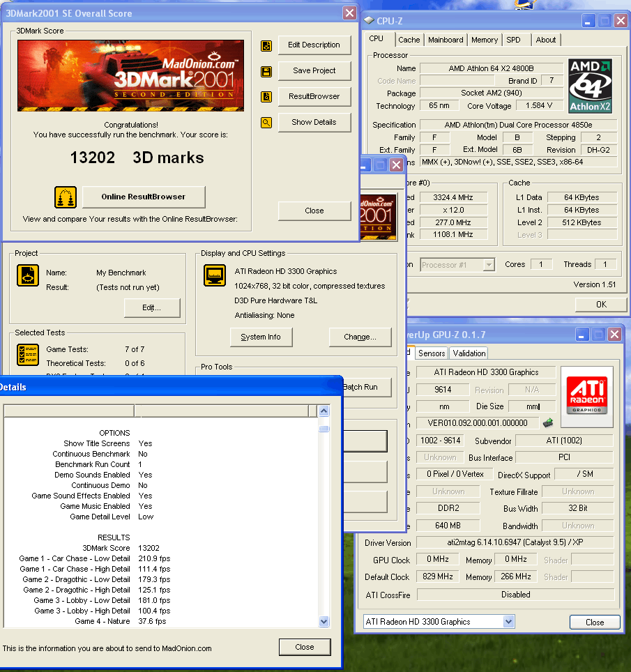
Task: Click the Specification field in CPU-Z
Action: point(519,125)
